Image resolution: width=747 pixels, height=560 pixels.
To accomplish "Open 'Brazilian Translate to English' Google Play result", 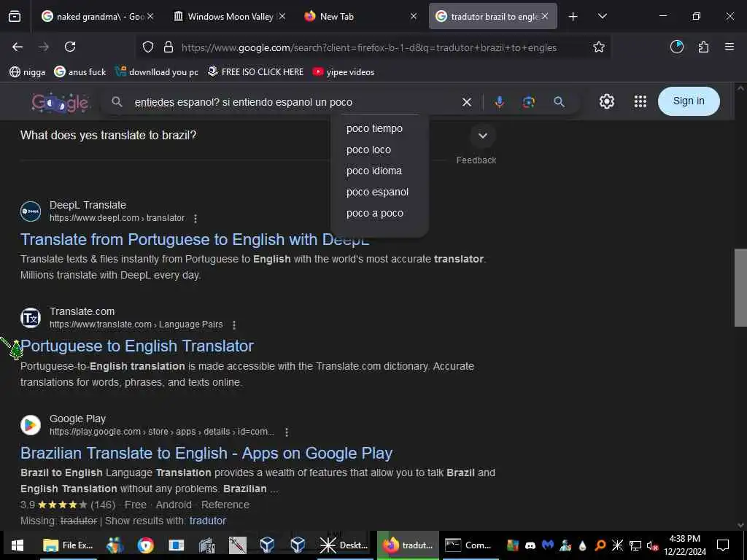I will click(x=206, y=454).
